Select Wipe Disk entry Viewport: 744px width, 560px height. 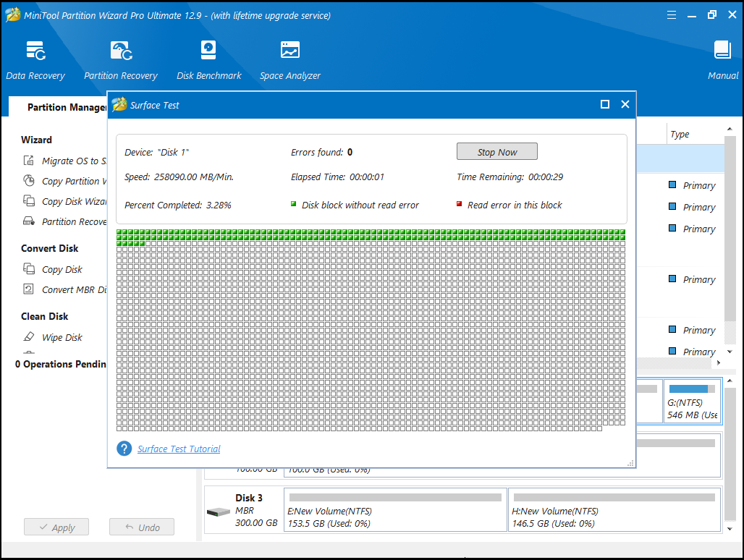tap(62, 337)
